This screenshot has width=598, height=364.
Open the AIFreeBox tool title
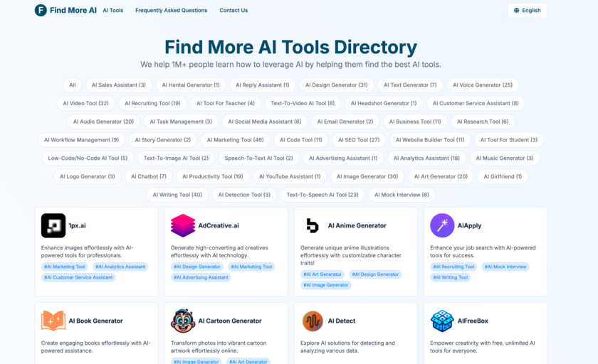[473, 321]
